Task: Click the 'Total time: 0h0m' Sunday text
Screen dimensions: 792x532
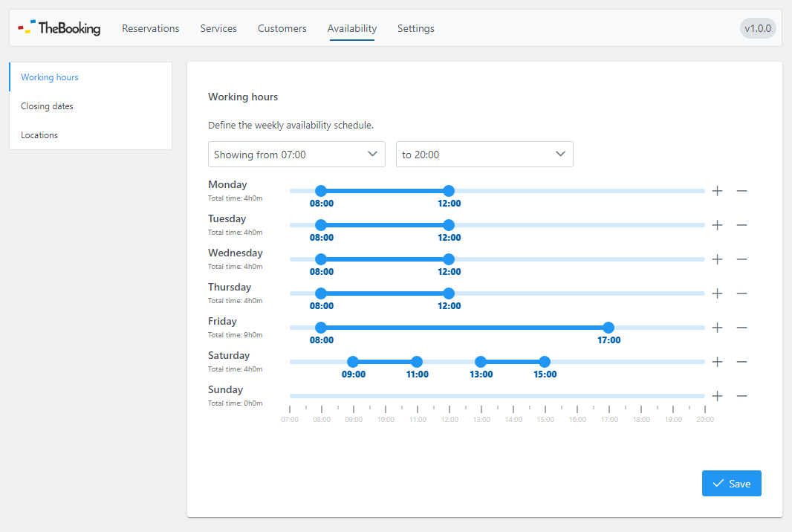Action: point(236,403)
